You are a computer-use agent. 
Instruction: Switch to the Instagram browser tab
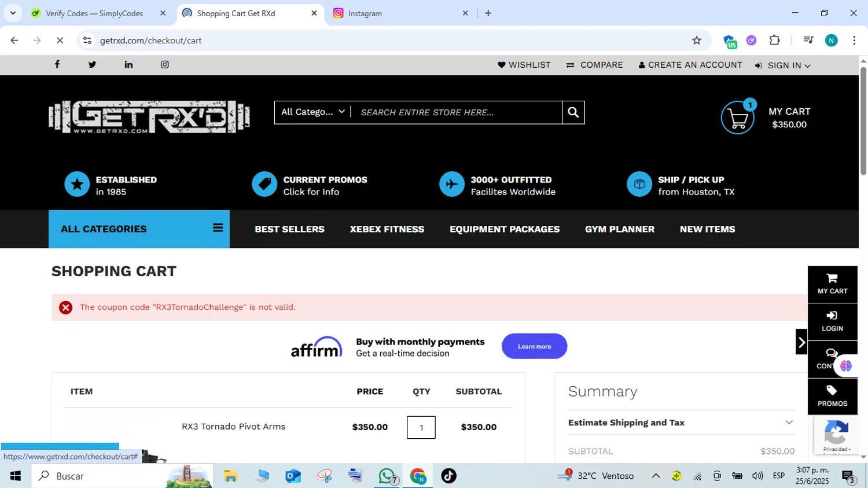pos(401,13)
